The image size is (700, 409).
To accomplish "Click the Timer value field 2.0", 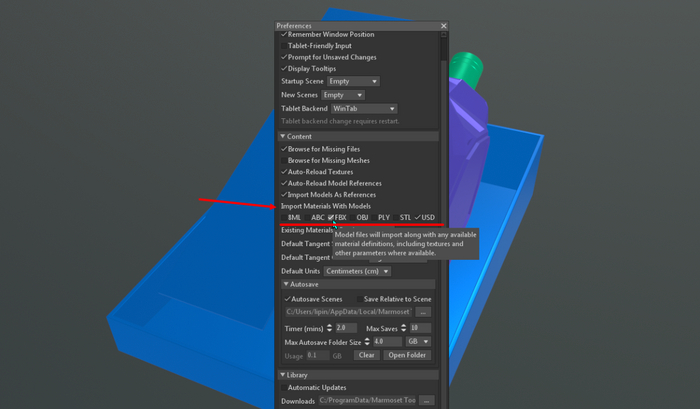I will 346,328.
